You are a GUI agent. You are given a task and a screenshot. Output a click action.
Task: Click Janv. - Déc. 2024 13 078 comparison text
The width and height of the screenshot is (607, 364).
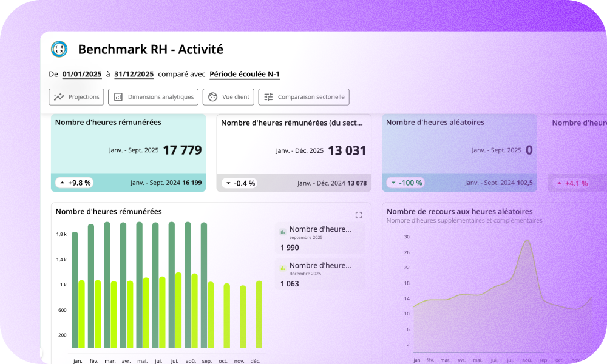tap(332, 183)
